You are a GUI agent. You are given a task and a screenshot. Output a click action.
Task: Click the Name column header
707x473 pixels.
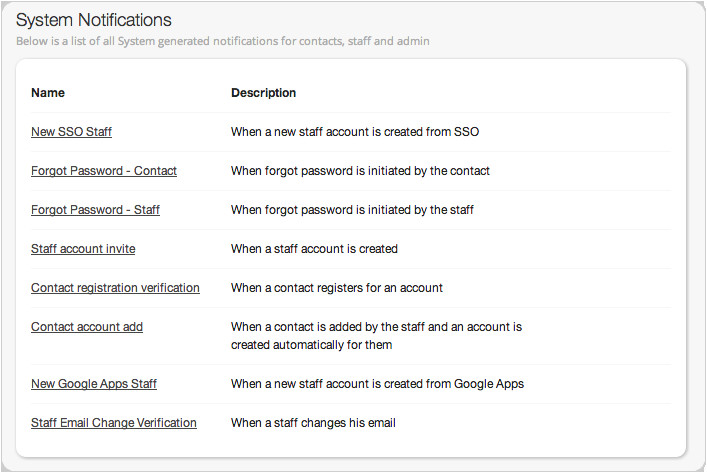tap(48, 93)
